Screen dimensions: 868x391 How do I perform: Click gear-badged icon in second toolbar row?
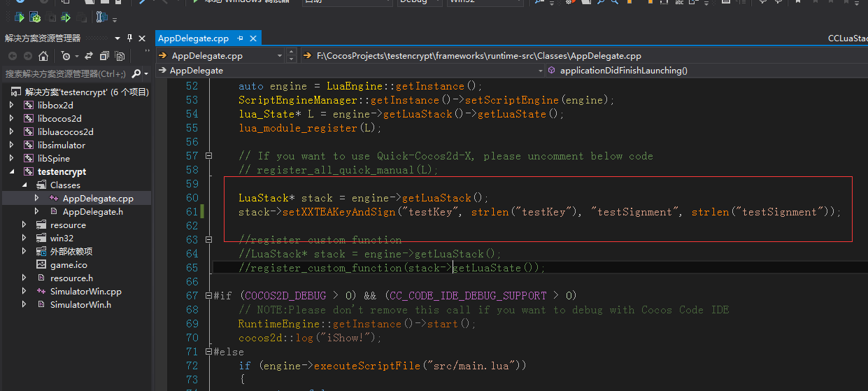35,17
